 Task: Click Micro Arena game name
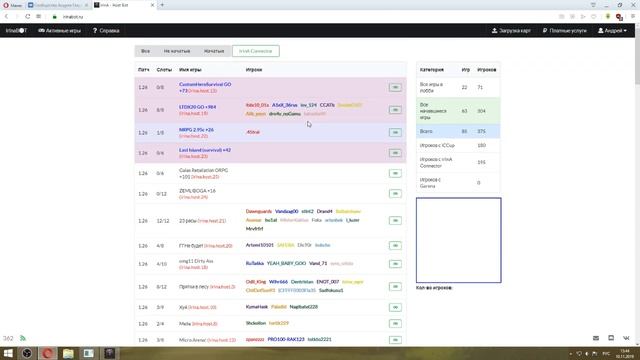click(193, 340)
